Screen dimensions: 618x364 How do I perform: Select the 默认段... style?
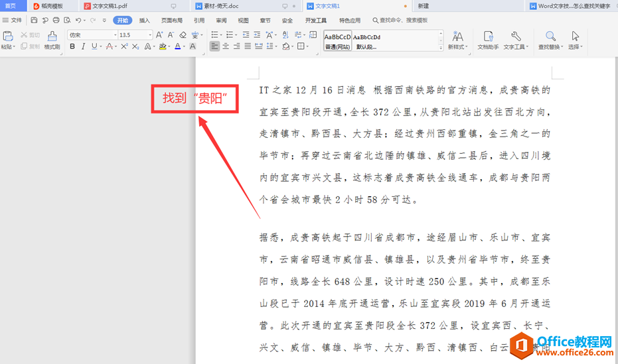(366, 41)
